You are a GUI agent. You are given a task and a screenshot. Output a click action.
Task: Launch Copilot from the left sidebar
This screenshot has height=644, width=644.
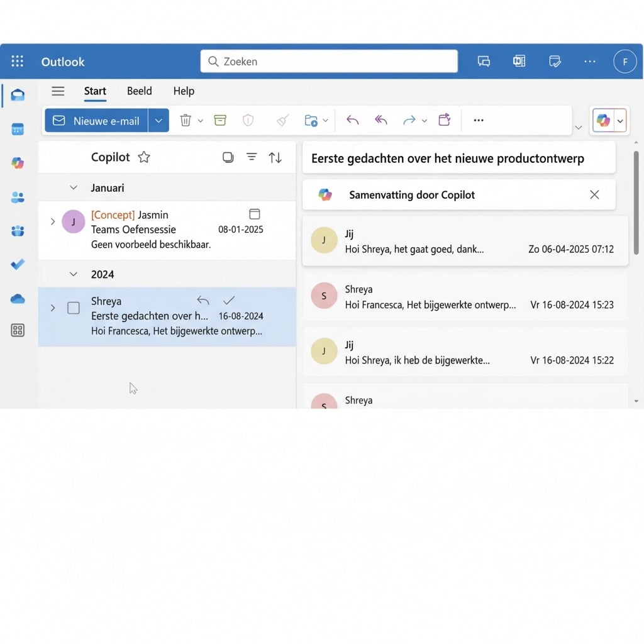click(x=18, y=163)
